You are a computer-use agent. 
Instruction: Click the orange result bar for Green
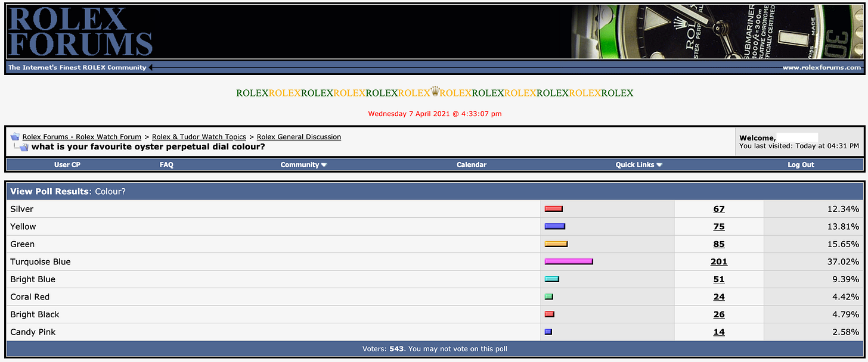coord(556,244)
